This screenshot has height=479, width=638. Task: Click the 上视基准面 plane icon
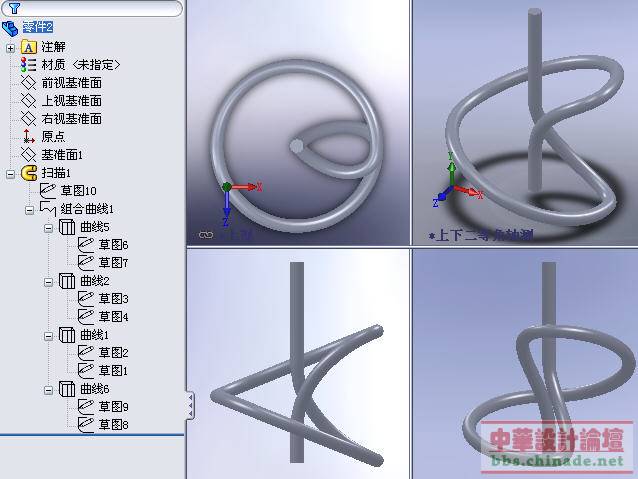pos(28,101)
